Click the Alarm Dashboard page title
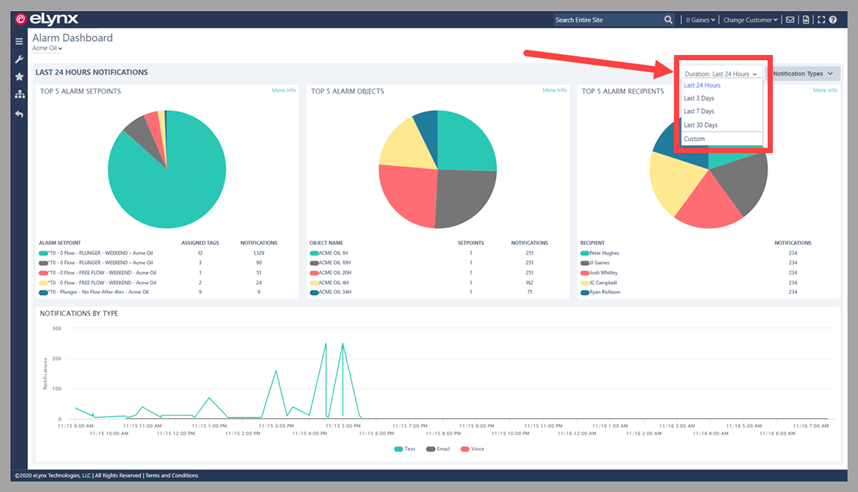This screenshot has height=492, width=858. click(x=72, y=38)
